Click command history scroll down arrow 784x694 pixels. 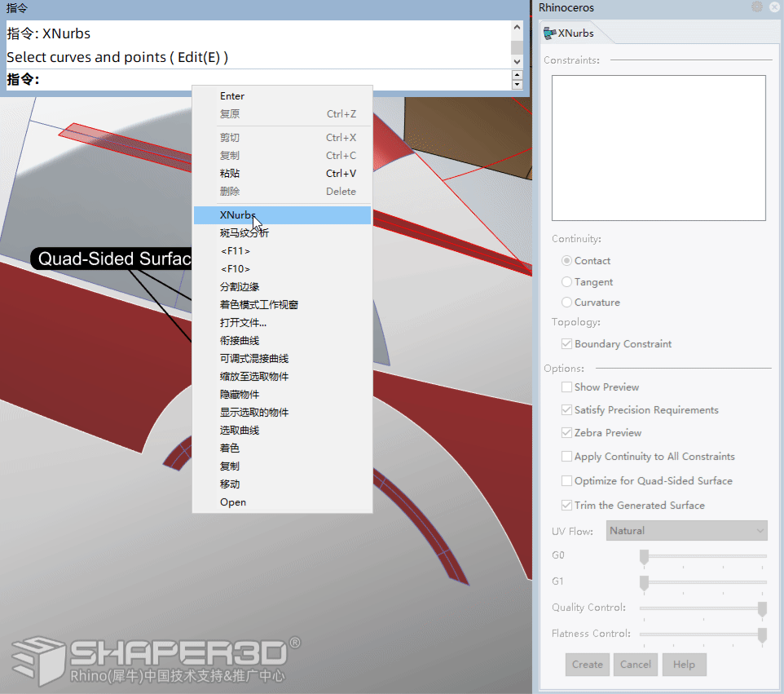[517, 61]
